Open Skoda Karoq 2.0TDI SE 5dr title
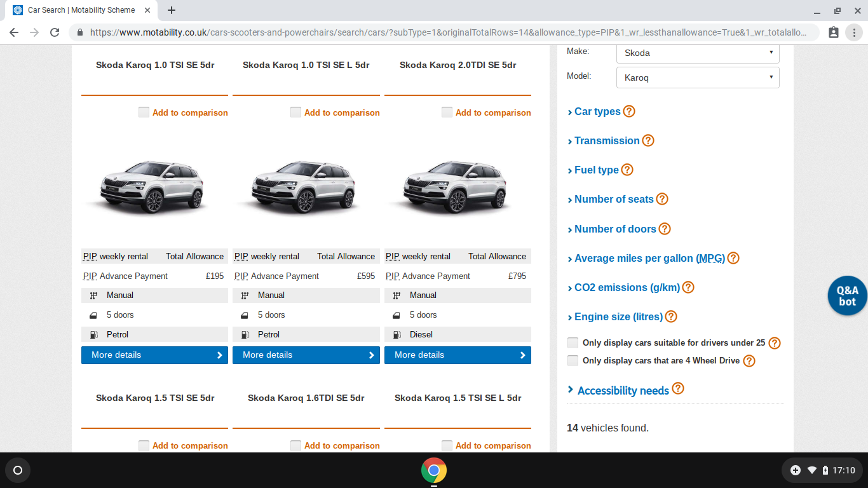The width and height of the screenshot is (868, 488). click(x=458, y=65)
